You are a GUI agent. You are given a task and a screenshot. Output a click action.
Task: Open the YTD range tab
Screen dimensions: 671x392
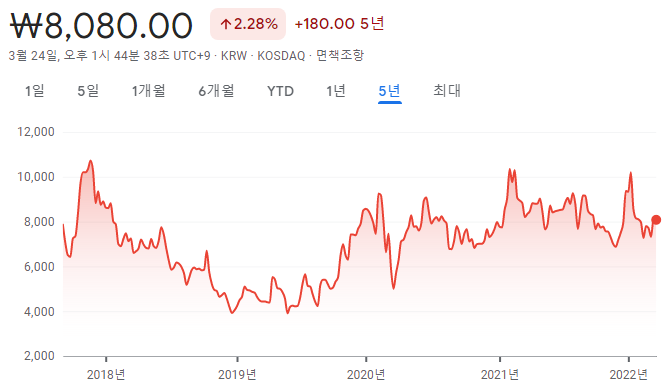coord(280,91)
